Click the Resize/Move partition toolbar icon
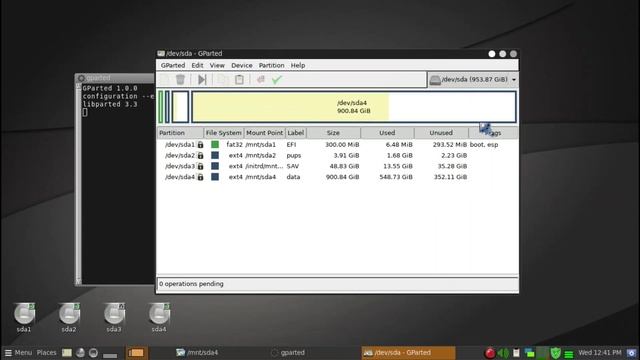640x360 pixels. 202,80
